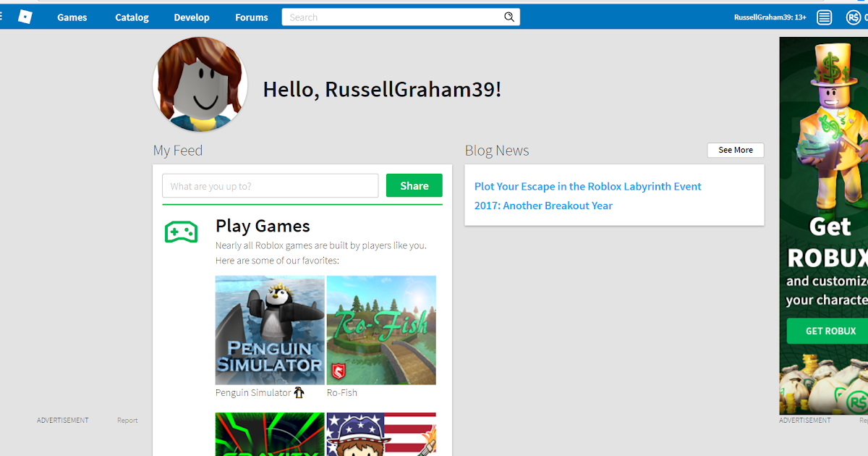Click the Play Games heading
868x456 pixels.
[x=263, y=226]
